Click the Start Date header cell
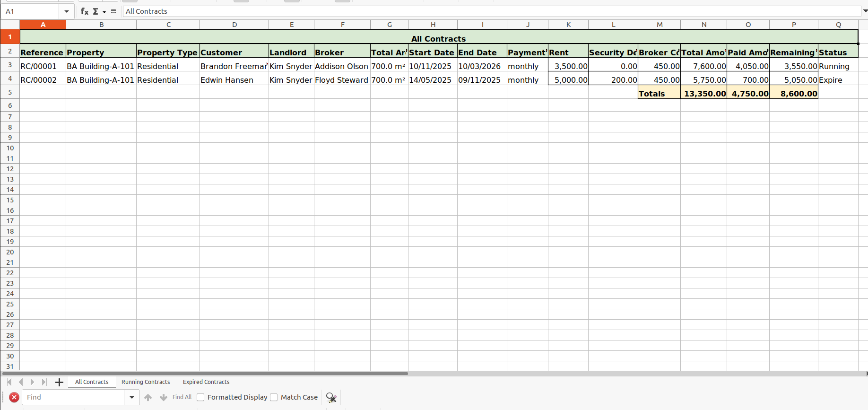868x410 pixels. click(x=433, y=52)
